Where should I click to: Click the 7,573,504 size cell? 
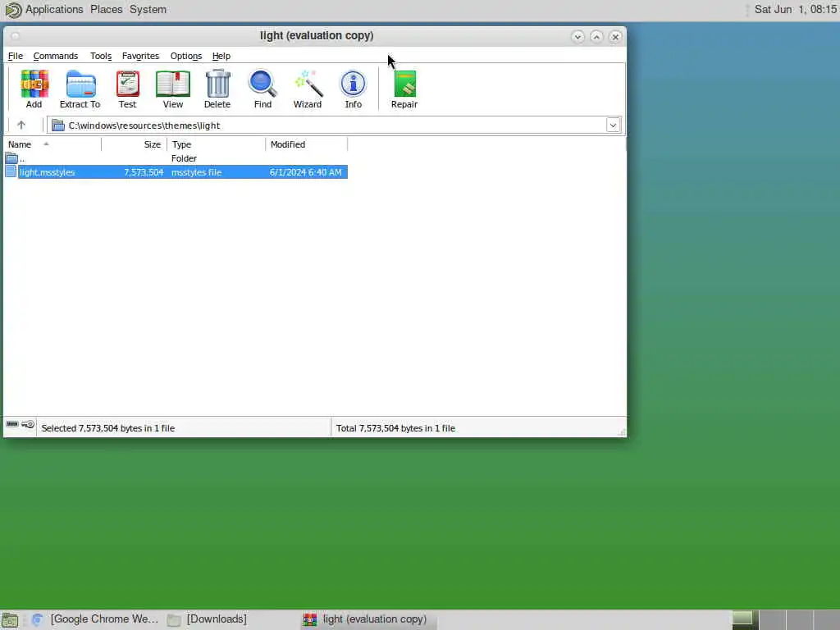point(143,172)
